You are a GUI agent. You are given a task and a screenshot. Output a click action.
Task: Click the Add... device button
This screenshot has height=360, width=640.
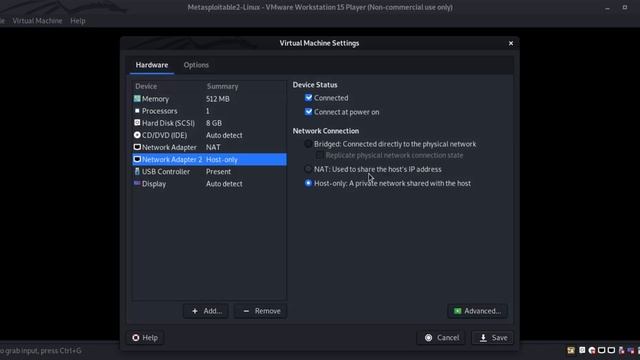pyautogui.click(x=206, y=311)
